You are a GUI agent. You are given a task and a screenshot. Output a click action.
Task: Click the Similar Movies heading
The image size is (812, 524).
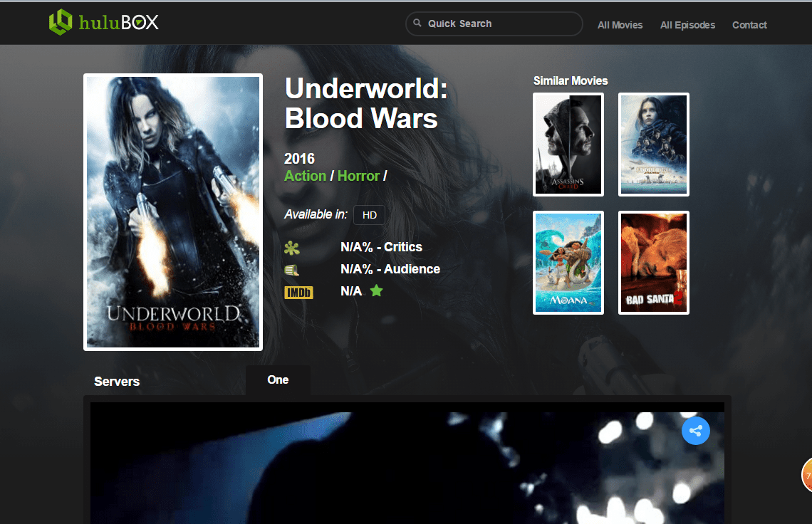coord(570,80)
